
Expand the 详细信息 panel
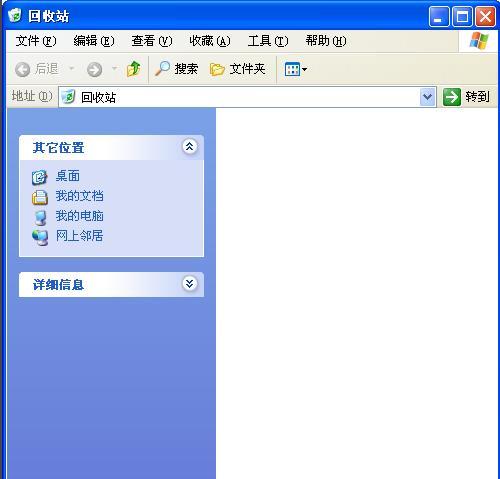click(x=189, y=284)
